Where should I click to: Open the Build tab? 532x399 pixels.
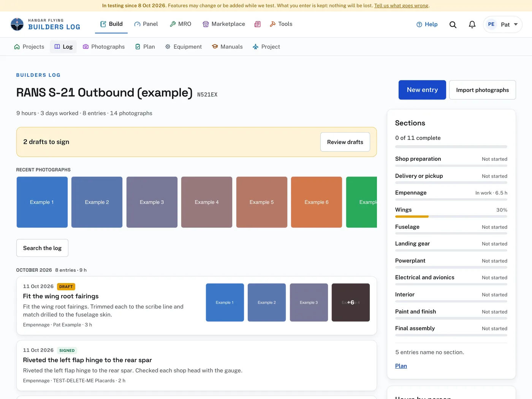point(111,24)
